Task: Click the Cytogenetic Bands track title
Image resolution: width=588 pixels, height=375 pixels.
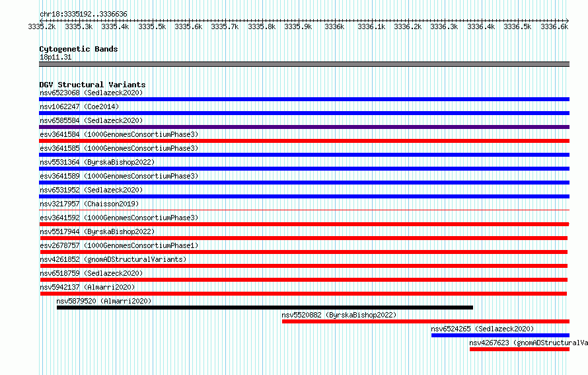Action: 79,49
